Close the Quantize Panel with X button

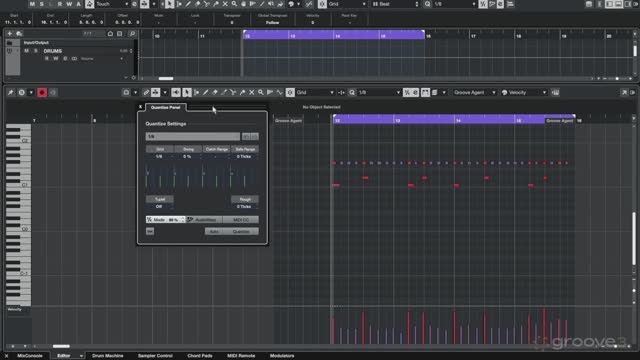(140, 107)
